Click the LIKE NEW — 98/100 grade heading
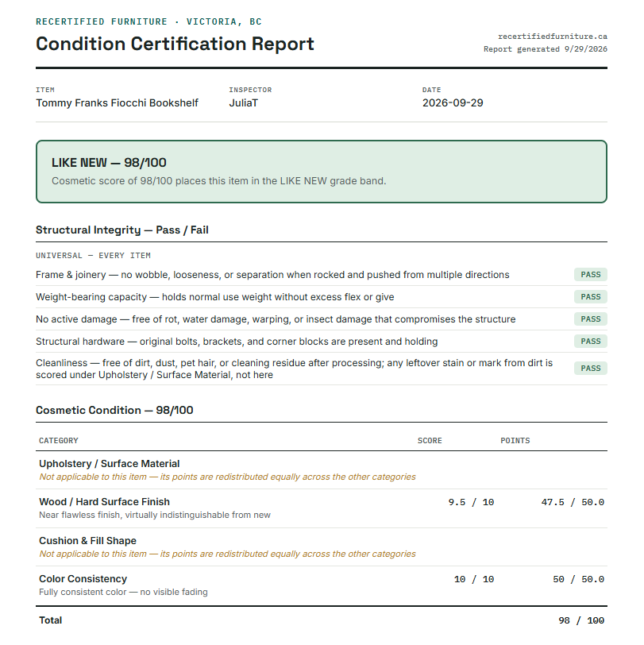This screenshot has width=644, height=645. pos(109,163)
